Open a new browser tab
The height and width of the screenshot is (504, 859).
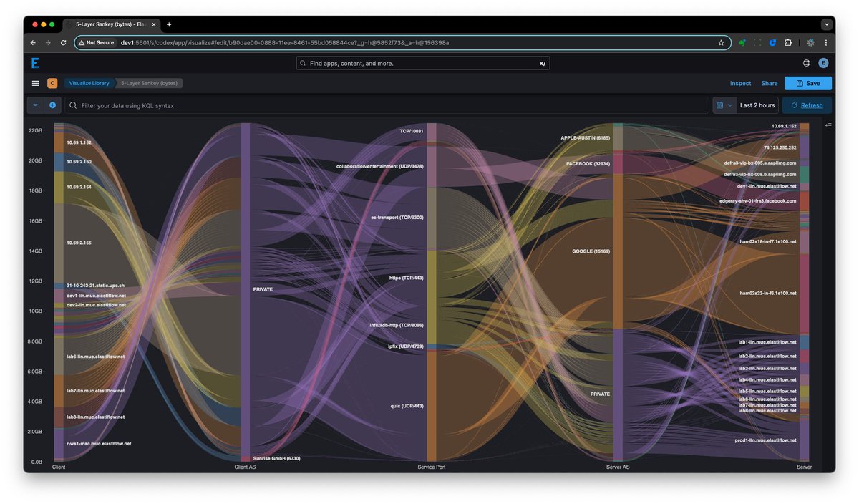(169, 24)
